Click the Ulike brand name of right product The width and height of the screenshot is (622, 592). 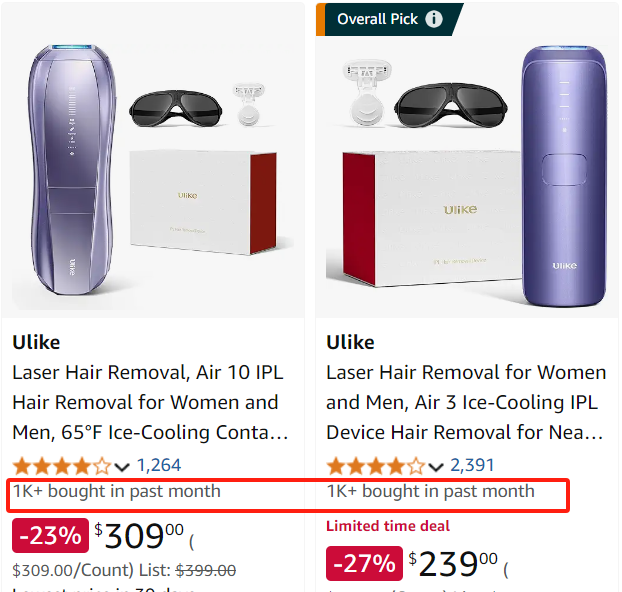tap(350, 342)
